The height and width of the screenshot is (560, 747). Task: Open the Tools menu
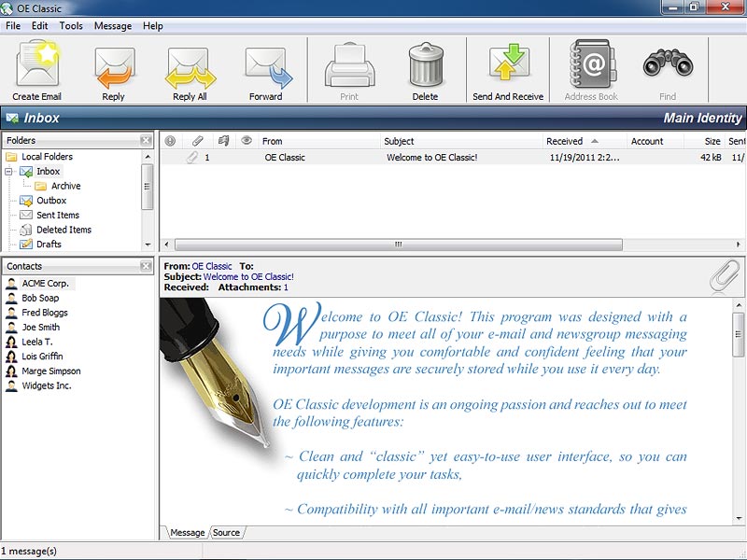71,26
